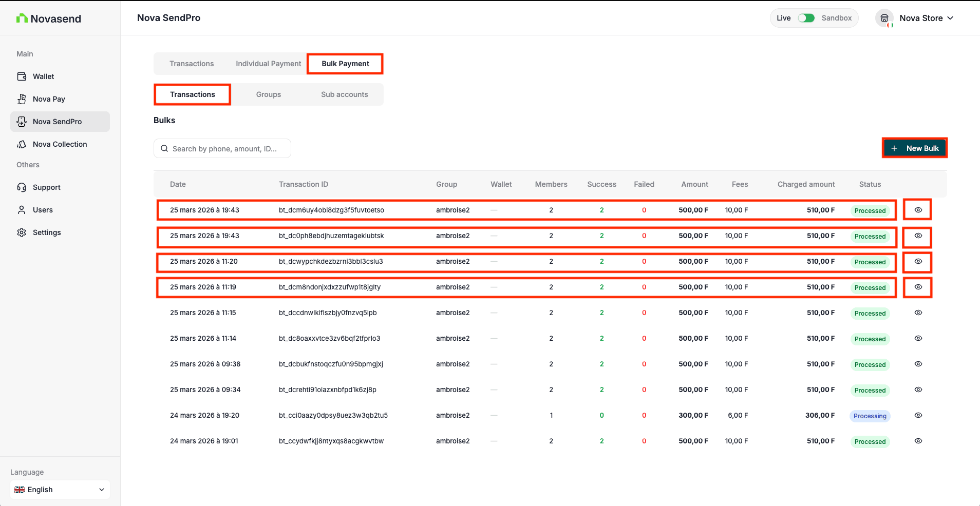This screenshot has width=980, height=506.
Task: Click the Nova Store avatar icon
Action: [884, 18]
